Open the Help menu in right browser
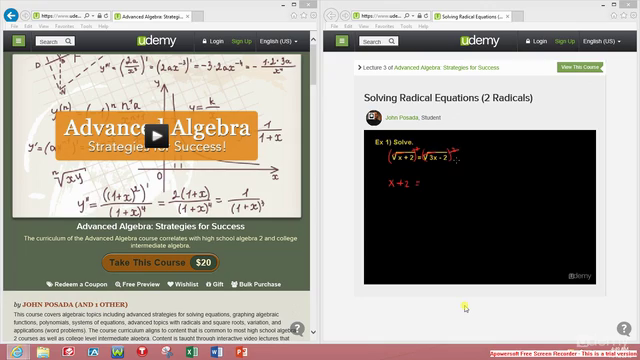 (423, 26)
